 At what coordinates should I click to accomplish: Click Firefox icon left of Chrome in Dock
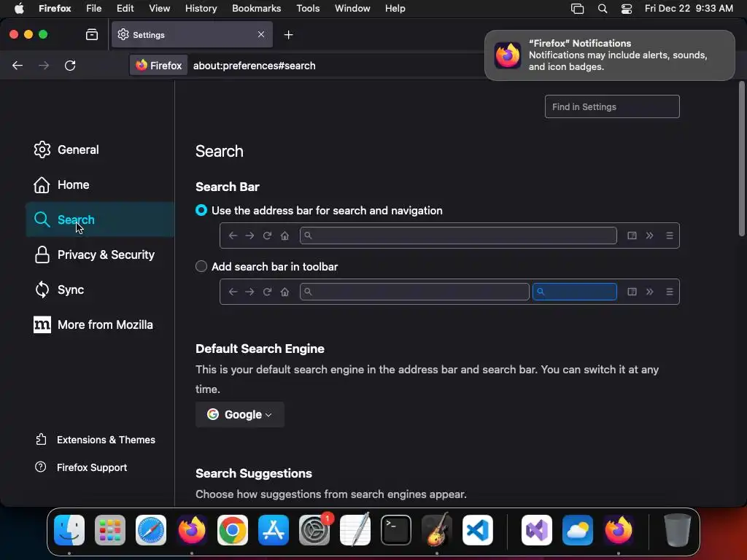pyautogui.click(x=192, y=530)
